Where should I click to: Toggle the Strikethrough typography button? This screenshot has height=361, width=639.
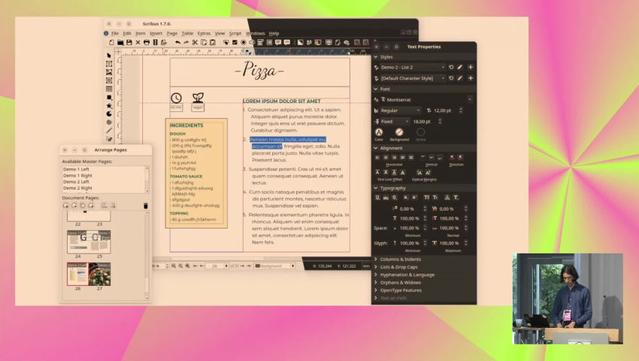point(394,198)
